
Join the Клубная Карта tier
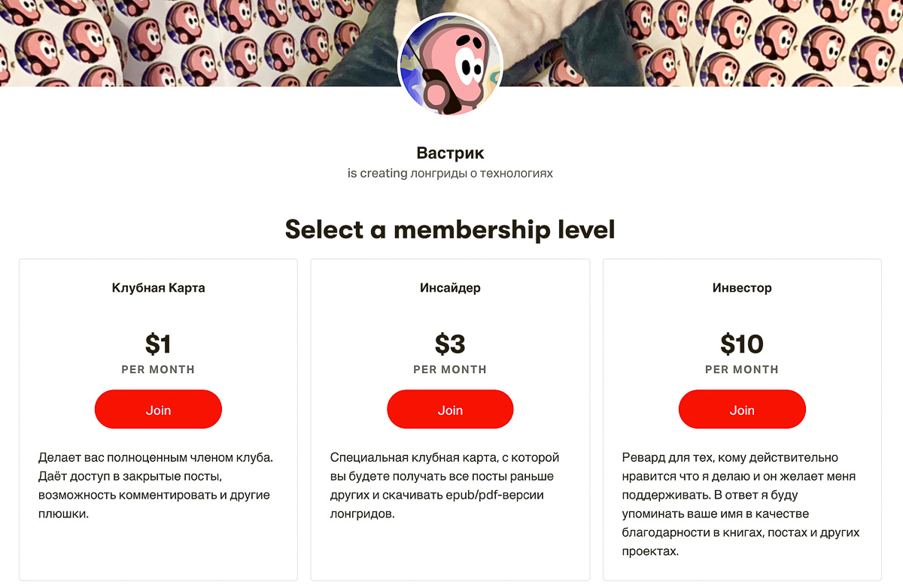coord(158,409)
